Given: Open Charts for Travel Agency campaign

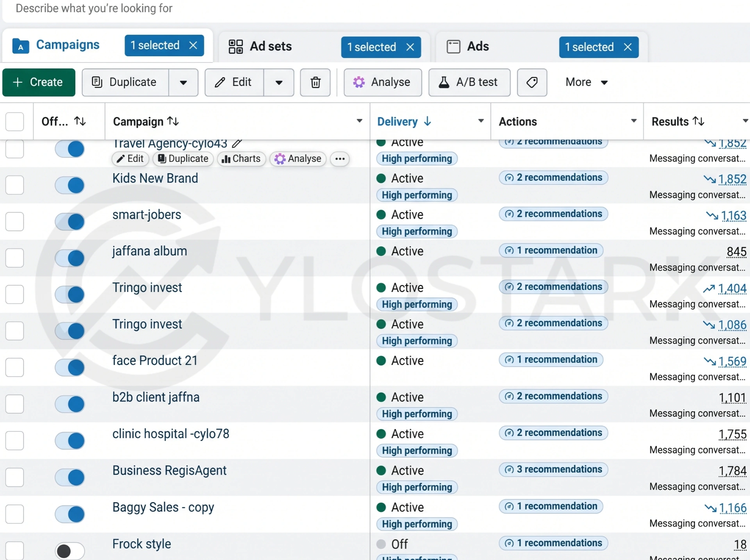Looking at the screenshot, I should pos(241,159).
